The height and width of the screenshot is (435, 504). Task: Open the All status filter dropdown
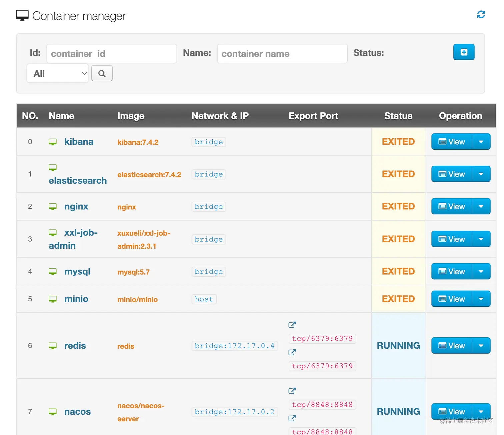(58, 73)
